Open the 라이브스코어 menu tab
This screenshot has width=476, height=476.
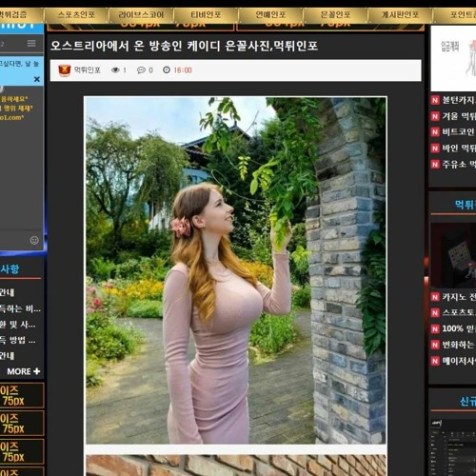point(141,14)
